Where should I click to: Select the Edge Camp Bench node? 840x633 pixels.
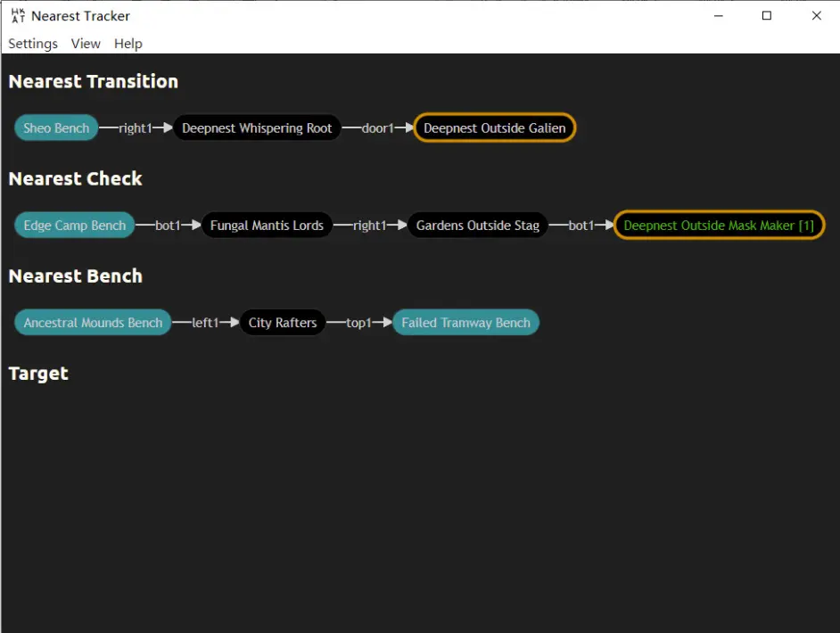tap(75, 226)
